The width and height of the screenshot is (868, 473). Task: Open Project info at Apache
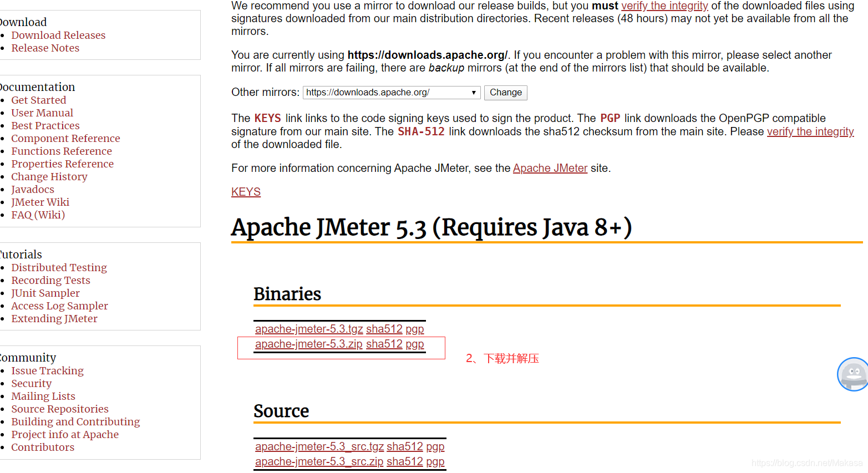[x=65, y=434]
